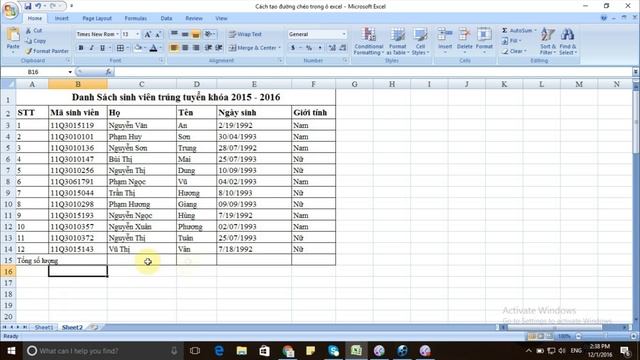Screen dimensions: 640x360
Task: Open Microsoft Edge from the taskbar
Action: [x=219, y=351]
